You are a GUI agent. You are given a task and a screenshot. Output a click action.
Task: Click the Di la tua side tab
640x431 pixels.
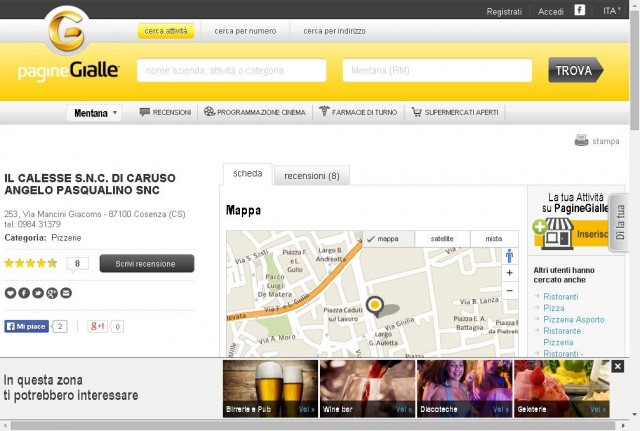pos(619,222)
